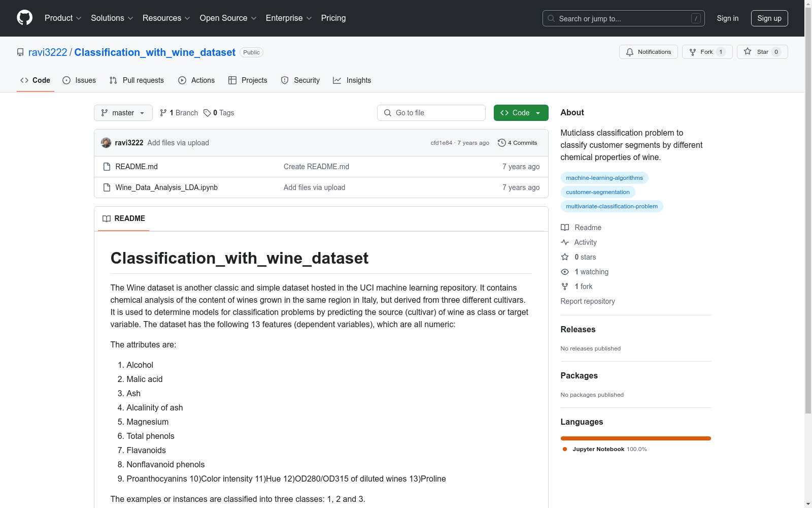Open the Classification_with_wine_dataset repository link
This screenshot has width=812, height=508.
[155, 52]
